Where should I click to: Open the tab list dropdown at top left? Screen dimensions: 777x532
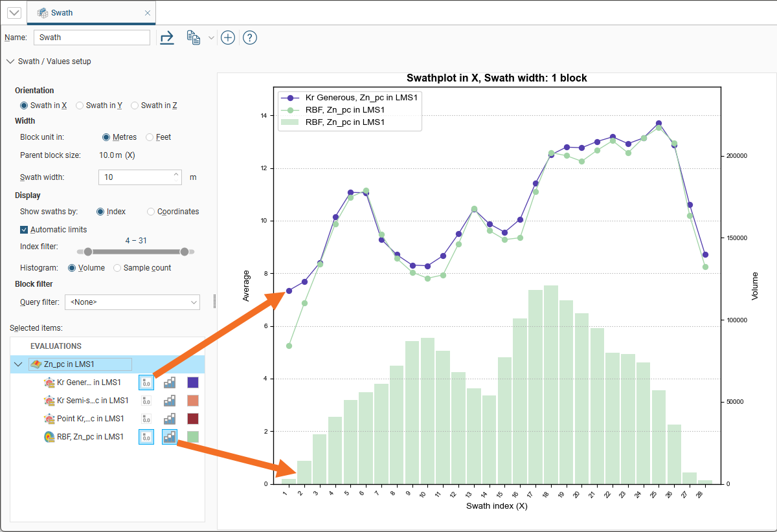tap(14, 13)
